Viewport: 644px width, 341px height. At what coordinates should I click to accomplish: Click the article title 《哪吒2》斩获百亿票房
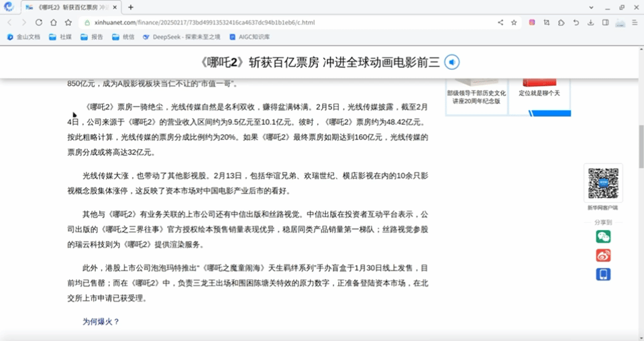[319, 62]
